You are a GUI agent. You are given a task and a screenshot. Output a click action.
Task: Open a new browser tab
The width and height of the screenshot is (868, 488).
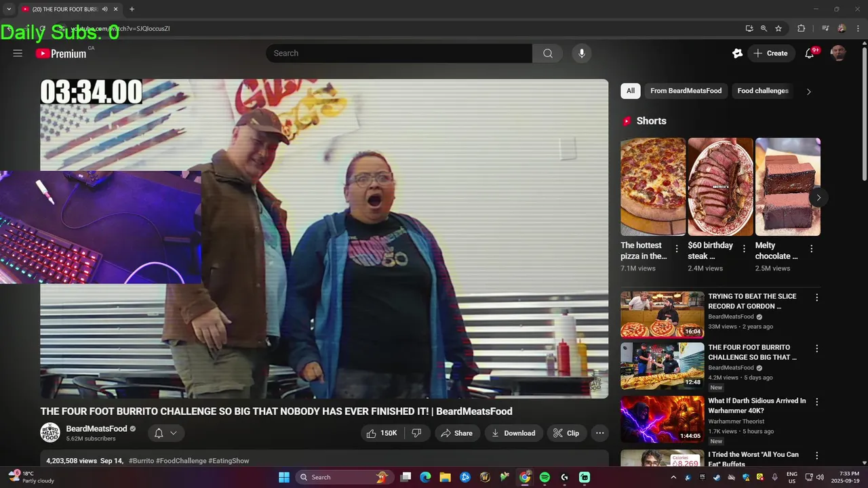click(132, 9)
